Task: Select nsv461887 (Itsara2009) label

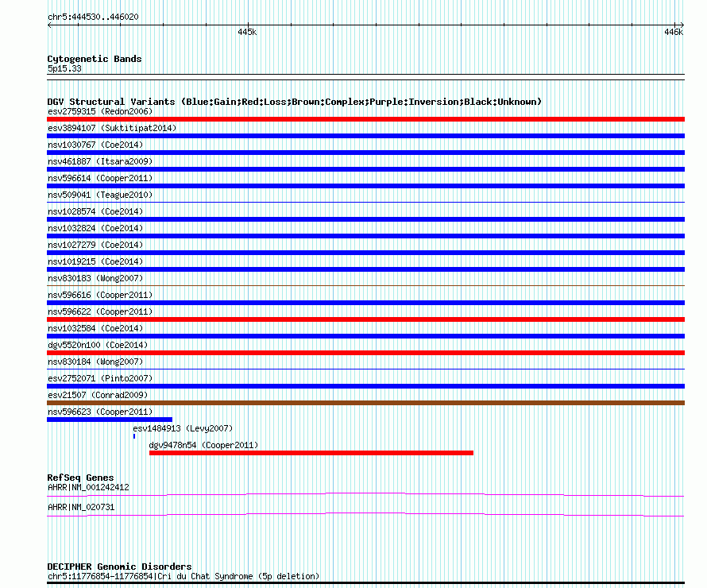Action: point(100,161)
